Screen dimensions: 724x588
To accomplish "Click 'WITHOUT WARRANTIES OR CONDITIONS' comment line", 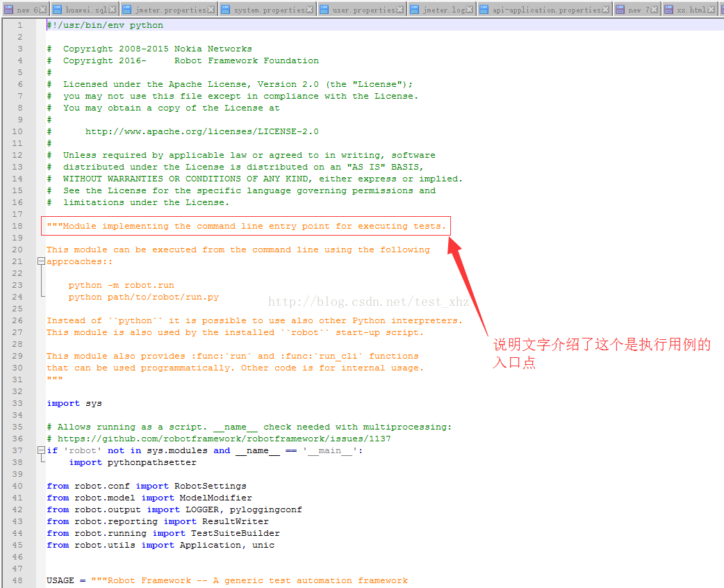I will 254,179.
